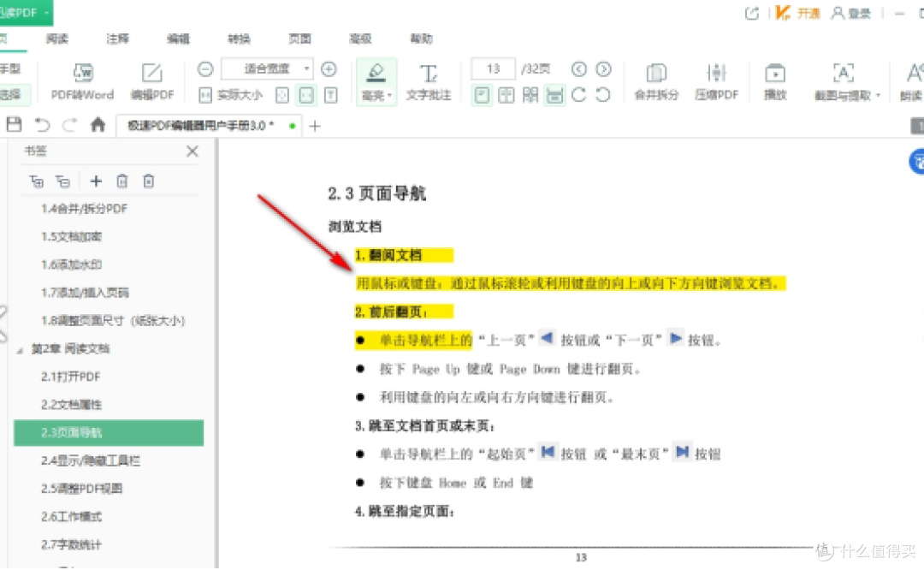Switch to the 阅读 ribbon tab
924x570 pixels.
(x=57, y=39)
